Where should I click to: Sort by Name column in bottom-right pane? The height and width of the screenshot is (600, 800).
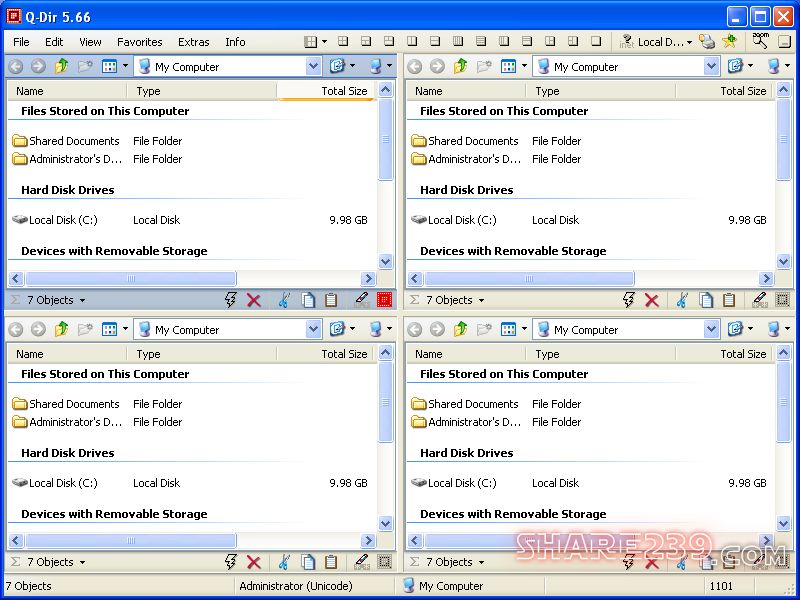[466, 354]
